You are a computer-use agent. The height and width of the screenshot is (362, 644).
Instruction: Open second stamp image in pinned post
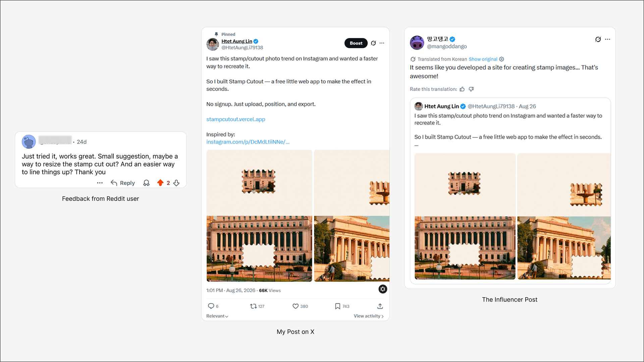click(352, 216)
